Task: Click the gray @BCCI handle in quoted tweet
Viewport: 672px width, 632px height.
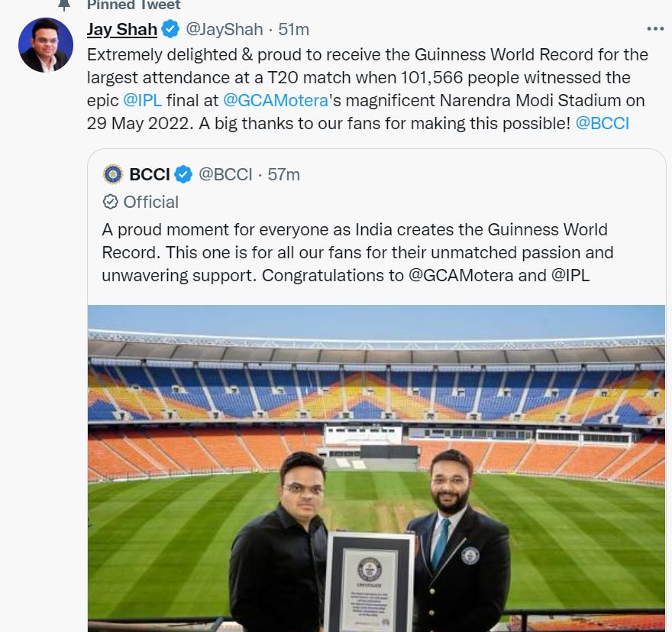Action: tap(225, 174)
